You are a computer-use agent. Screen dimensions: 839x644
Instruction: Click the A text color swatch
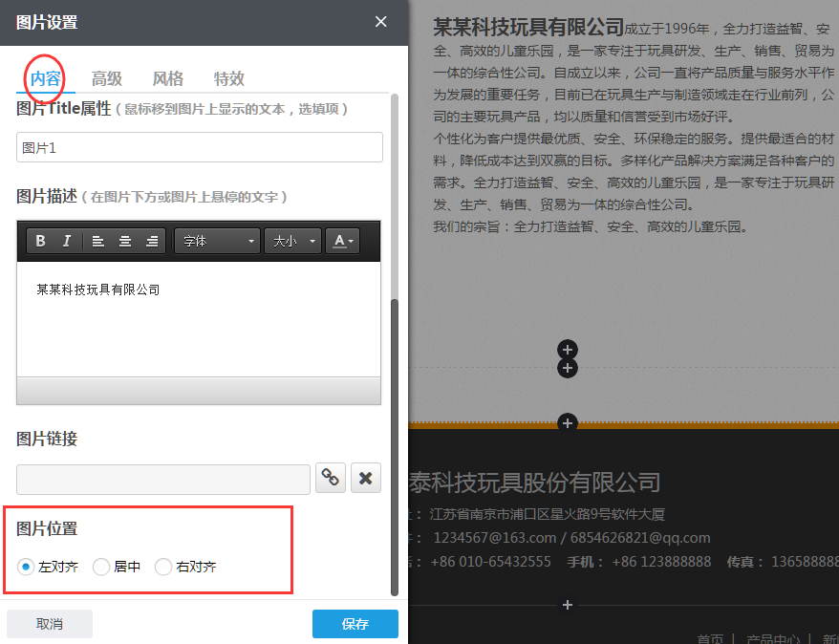338,241
